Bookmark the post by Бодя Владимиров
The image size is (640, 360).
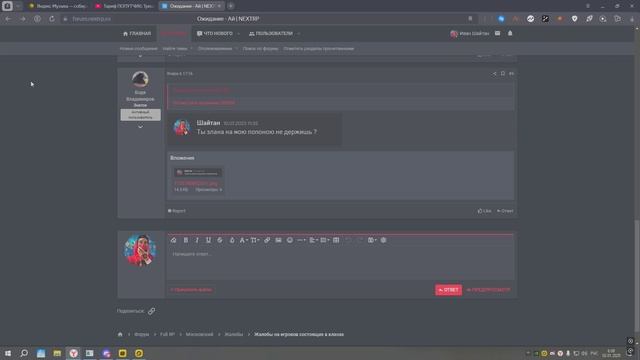click(503, 73)
